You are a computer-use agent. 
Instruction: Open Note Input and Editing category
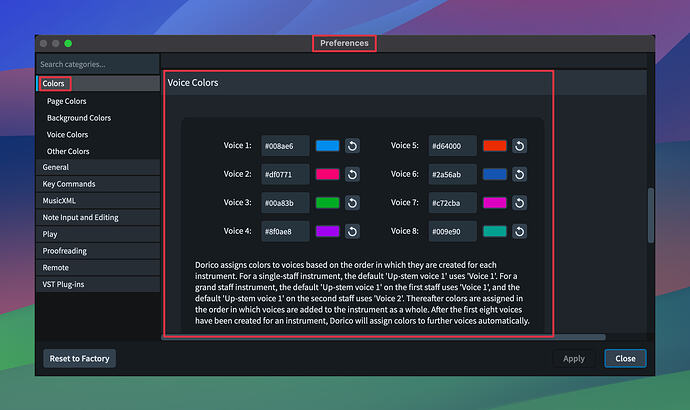tap(98, 217)
